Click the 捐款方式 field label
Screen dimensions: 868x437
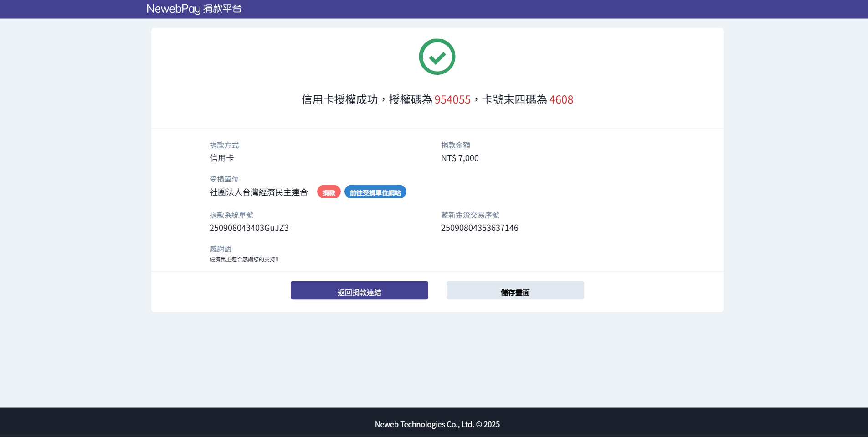point(224,145)
